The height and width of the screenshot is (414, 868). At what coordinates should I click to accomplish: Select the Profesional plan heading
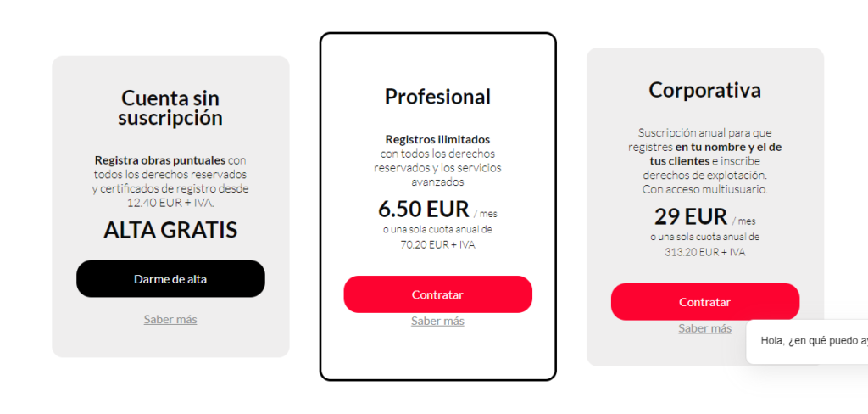pos(438,97)
